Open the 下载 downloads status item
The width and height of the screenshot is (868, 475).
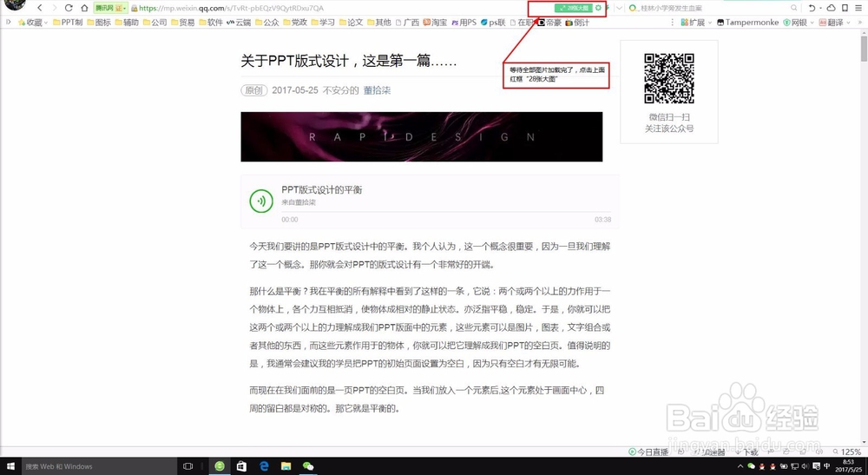(746, 452)
